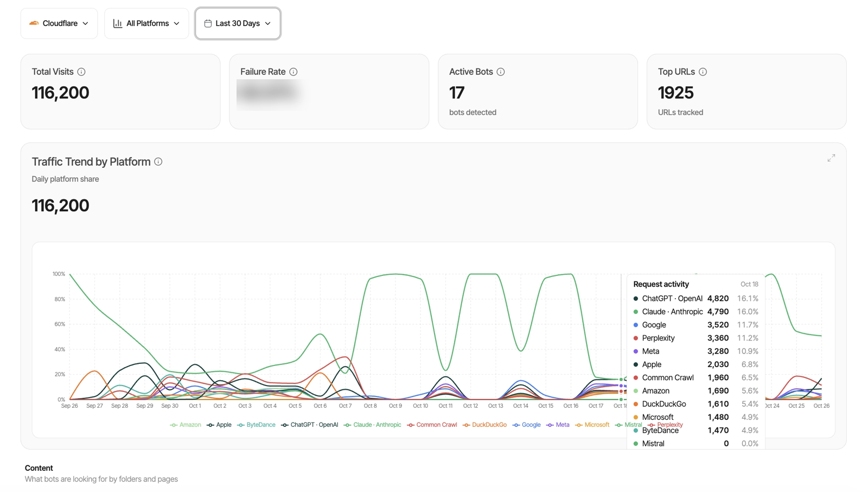Click the info icon next to Failure Rate
Screen dimensions: 868x492
click(293, 72)
